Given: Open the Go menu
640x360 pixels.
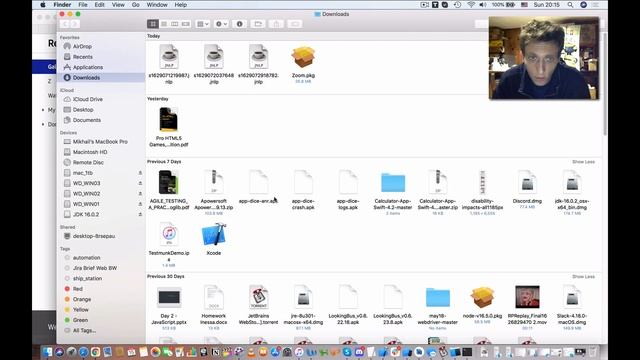Looking at the screenshot, I should click(136, 5).
